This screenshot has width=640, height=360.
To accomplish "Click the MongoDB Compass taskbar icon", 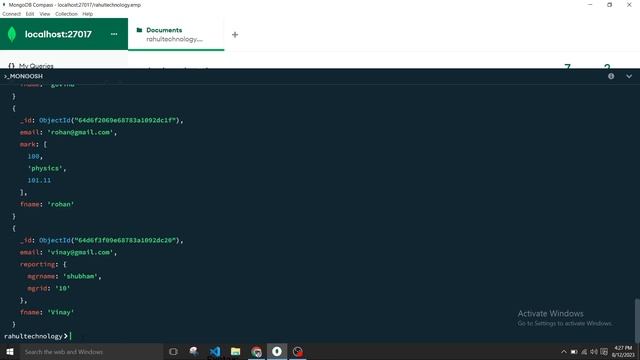I will pos(277,351).
